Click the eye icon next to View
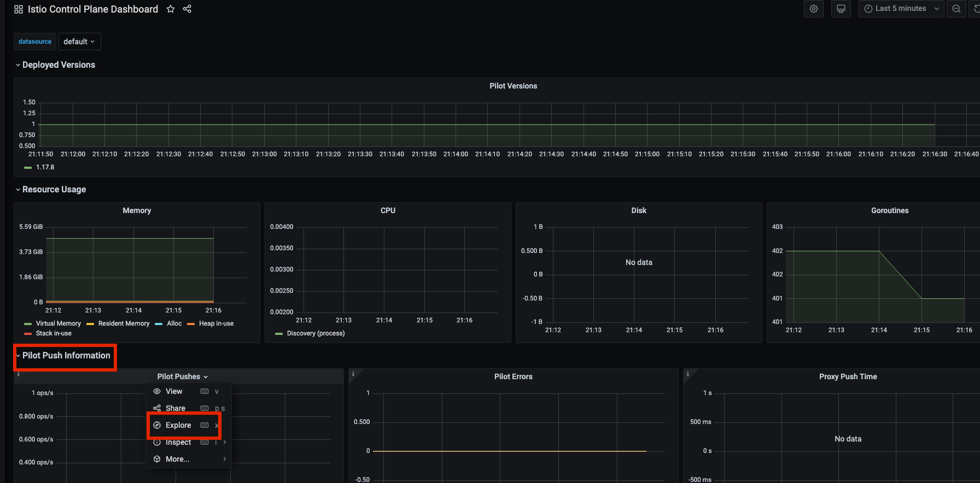This screenshot has width=980, height=483. click(157, 391)
